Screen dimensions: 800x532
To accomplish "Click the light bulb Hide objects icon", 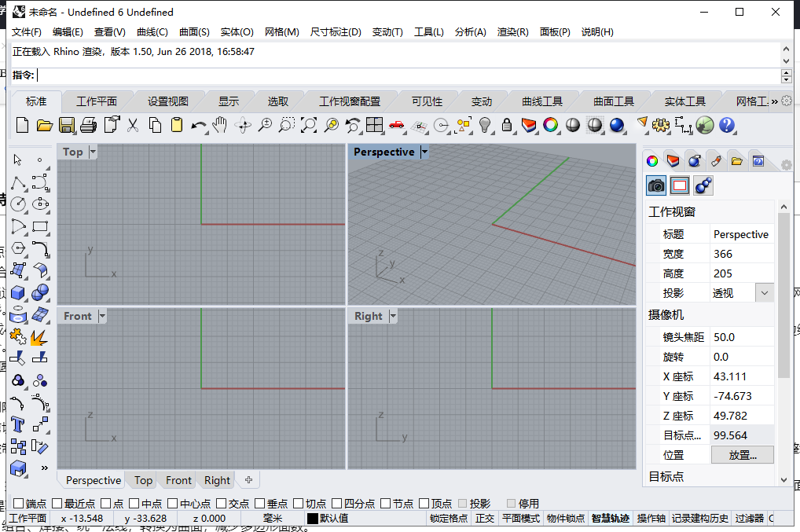I will (x=485, y=125).
